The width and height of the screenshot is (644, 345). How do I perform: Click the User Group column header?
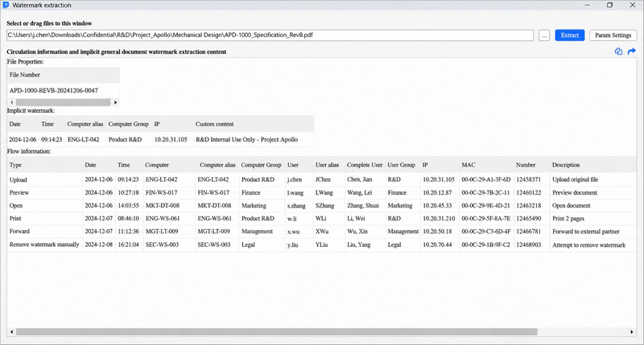(x=401, y=165)
